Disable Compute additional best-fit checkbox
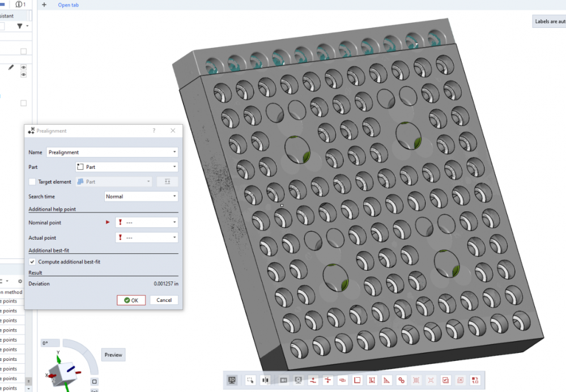566x392 pixels. [x=32, y=262]
